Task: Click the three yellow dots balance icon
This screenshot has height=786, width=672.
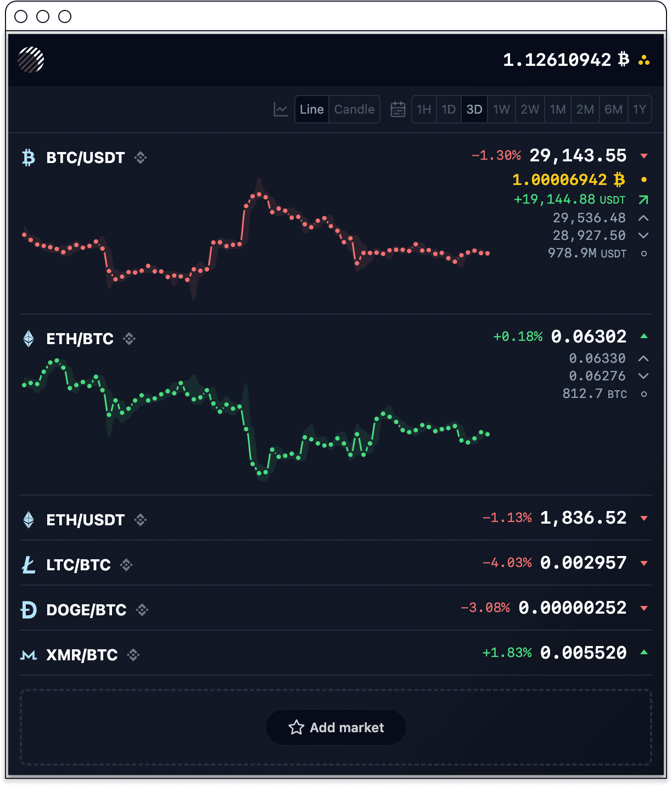Action: coord(644,60)
